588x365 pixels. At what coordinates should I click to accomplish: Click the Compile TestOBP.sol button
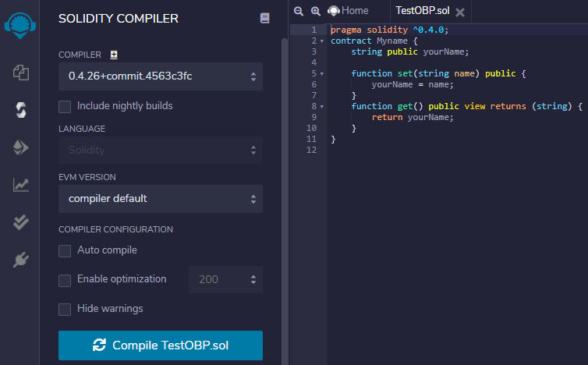[x=161, y=346]
